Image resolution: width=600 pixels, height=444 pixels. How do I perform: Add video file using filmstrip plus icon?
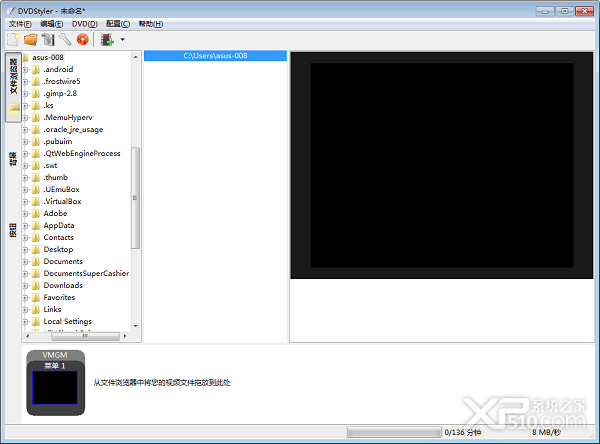tap(107, 39)
